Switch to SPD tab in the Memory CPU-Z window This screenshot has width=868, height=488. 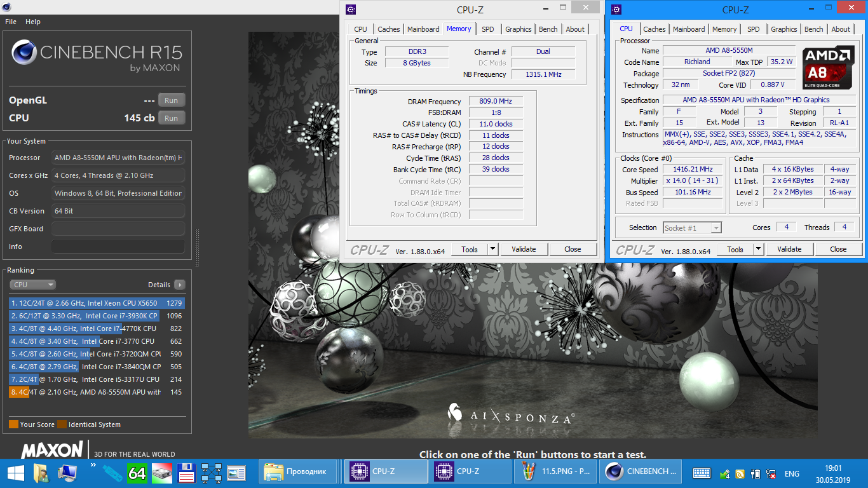(x=487, y=29)
